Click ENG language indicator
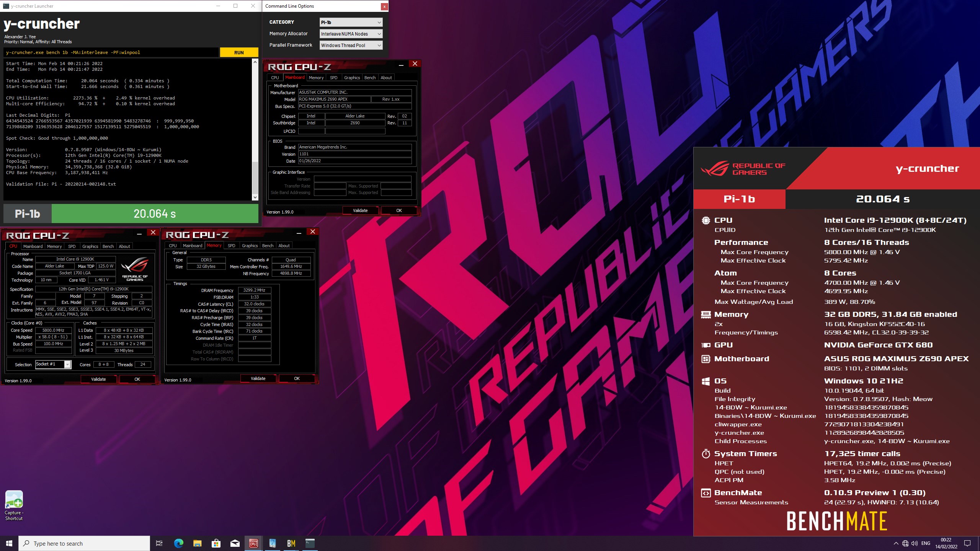The image size is (980, 551). point(926,543)
